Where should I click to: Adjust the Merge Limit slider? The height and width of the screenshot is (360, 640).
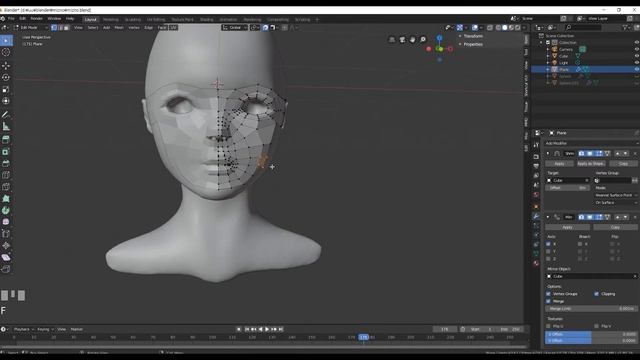point(591,309)
